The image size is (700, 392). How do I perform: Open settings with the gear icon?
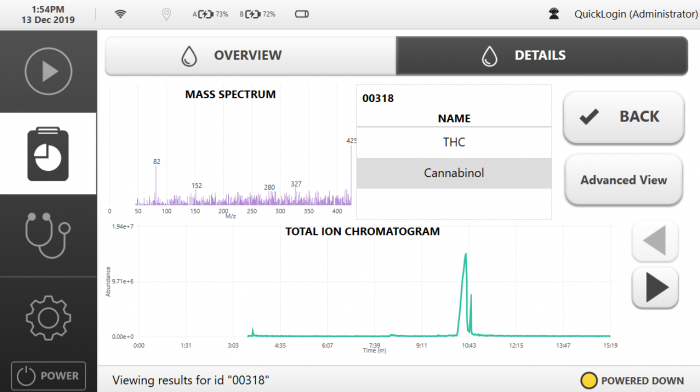[48, 318]
